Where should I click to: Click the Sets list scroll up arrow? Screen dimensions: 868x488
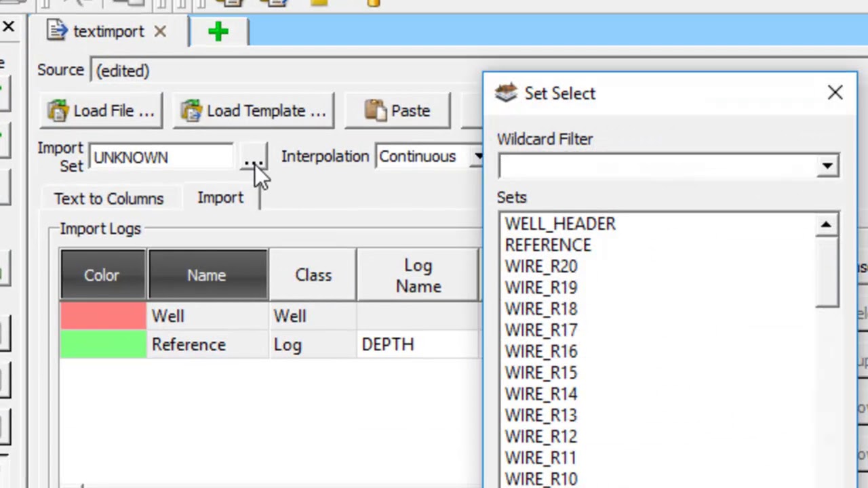pyautogui.click(x=827, y=224)
